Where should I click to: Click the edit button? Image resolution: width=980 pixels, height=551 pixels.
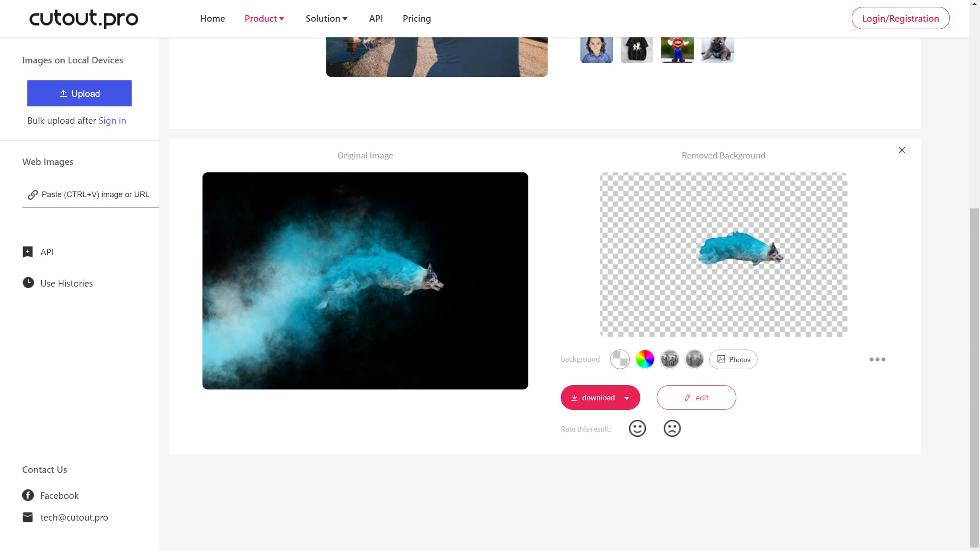(x=696, y=397)
